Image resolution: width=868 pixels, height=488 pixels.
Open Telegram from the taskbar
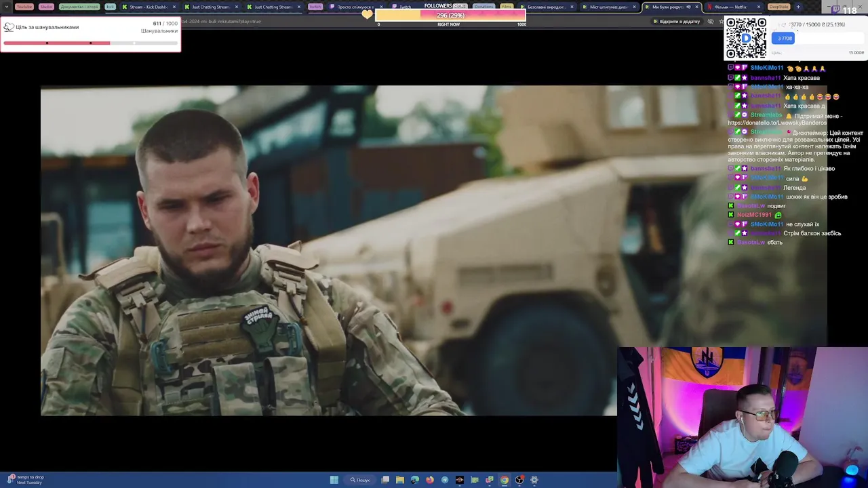[x=445, y=480]
